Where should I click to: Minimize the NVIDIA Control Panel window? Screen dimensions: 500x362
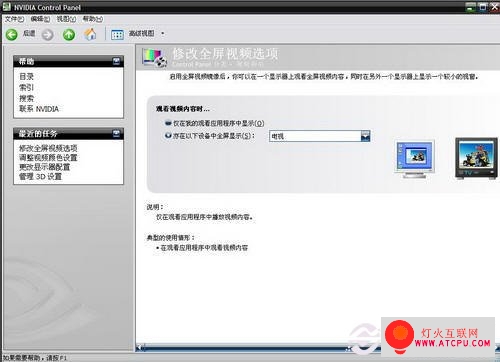pos(470,7)
